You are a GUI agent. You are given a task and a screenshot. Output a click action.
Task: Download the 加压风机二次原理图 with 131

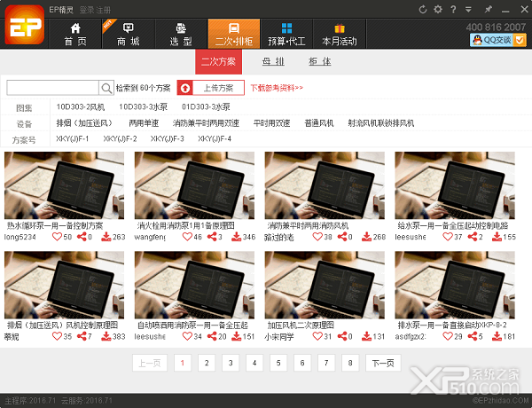tap(366, 336)
